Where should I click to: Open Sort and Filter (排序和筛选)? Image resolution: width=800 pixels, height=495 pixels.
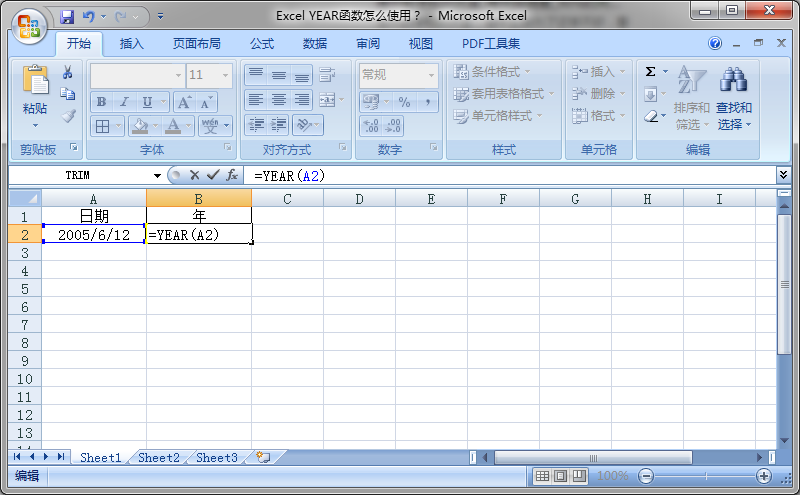[692, 98]
